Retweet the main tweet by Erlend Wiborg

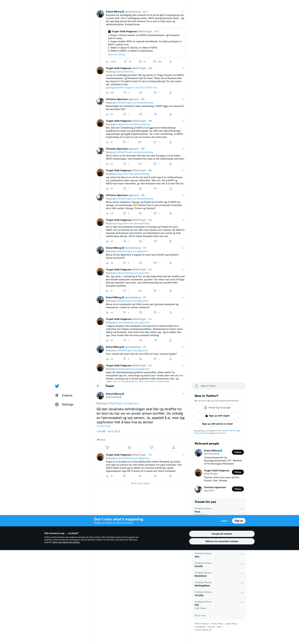pyautogui.click(x=129, y=448)
